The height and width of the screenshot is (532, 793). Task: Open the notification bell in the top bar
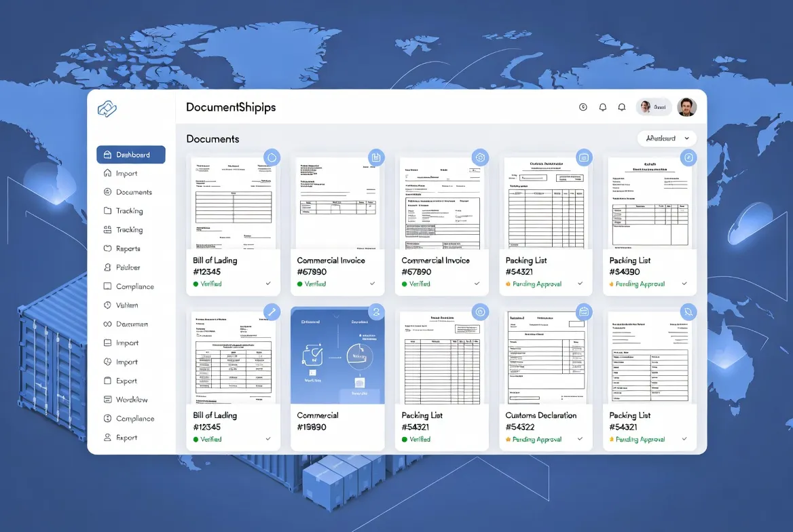602,107
